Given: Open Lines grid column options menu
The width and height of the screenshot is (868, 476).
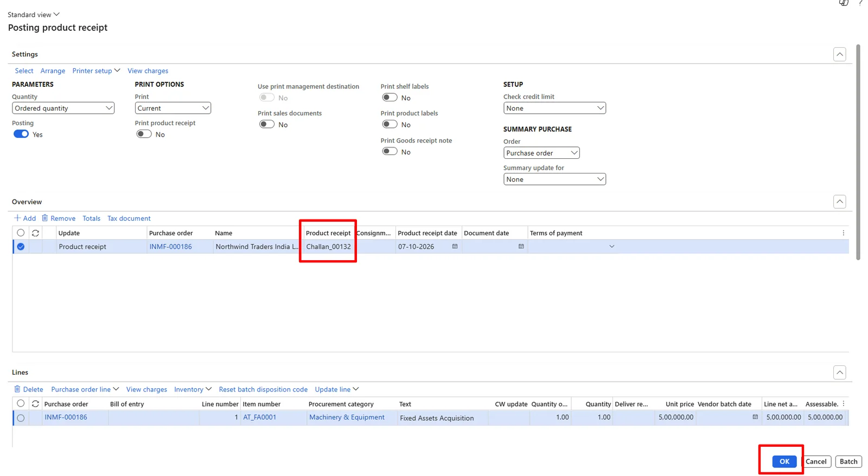Looking at the screenshot, I should (843, 404).
